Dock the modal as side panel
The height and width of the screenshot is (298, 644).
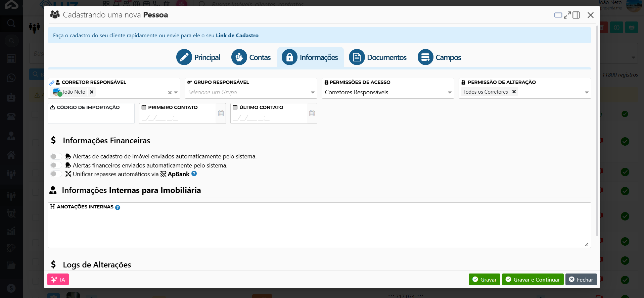coord(576,15)
